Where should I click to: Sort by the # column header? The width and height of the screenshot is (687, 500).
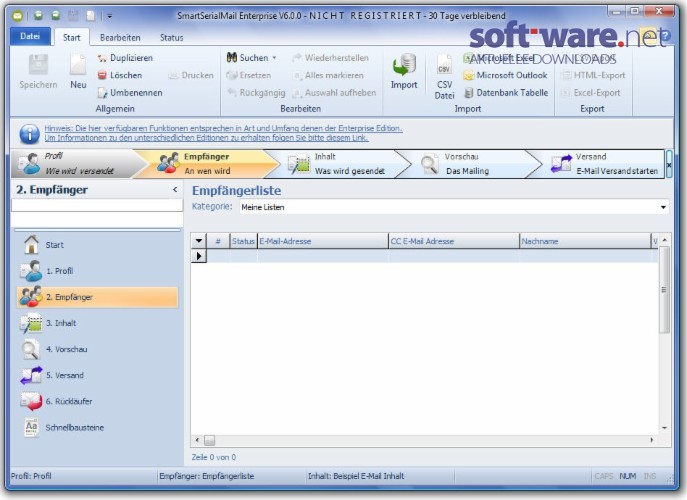coord(218,241)
